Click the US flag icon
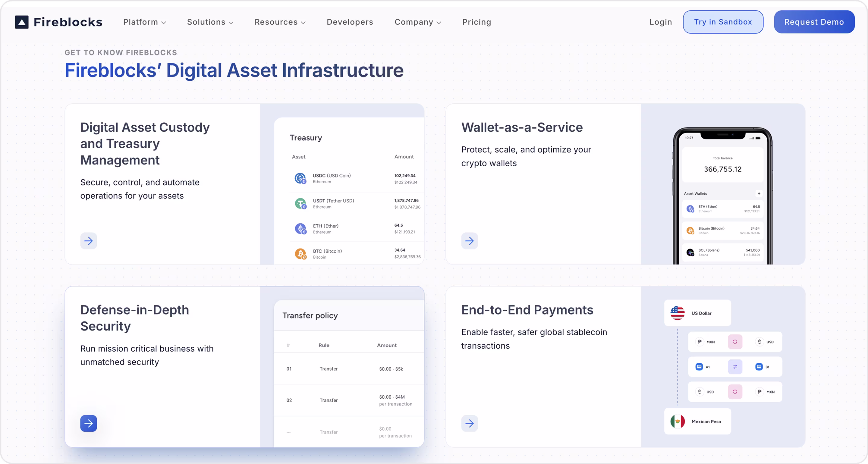868x464 pixels. [x=677, y=313]
